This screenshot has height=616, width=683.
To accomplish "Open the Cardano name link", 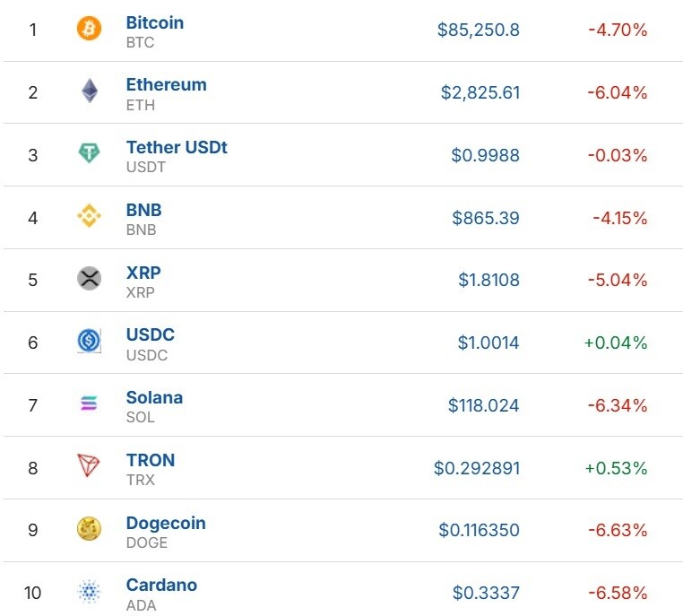I will click(161, 585).
